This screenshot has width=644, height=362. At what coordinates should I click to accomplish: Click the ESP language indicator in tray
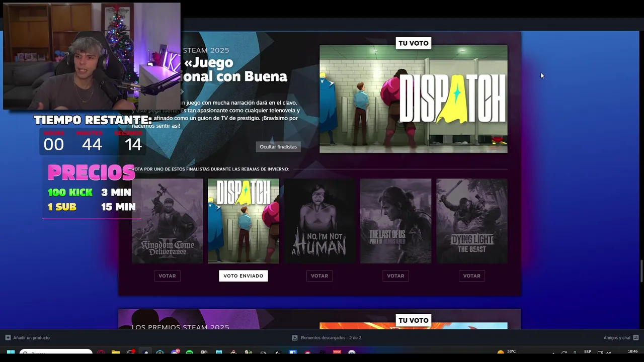point(588,352)
